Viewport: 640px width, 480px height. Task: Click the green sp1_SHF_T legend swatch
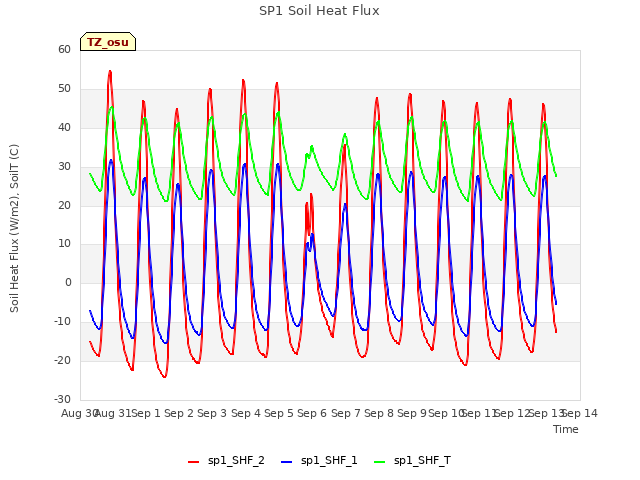coord(380,462)
